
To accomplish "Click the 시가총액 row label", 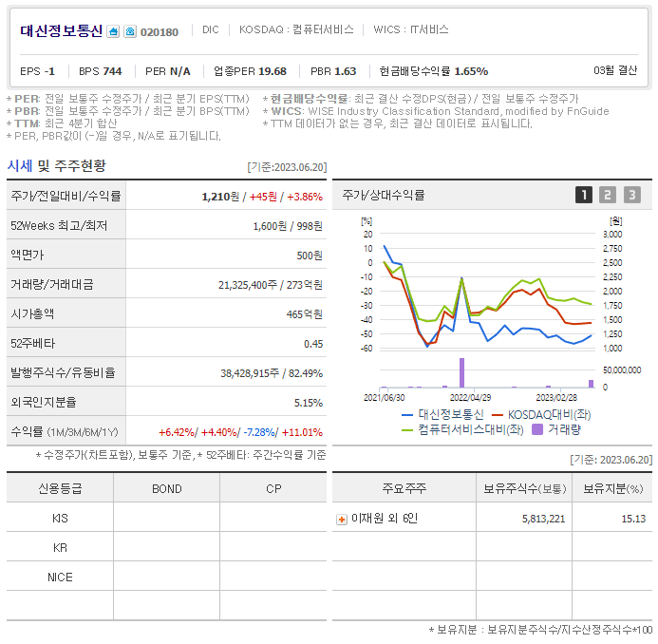I will pyautogui.click(x=32, y=314).
